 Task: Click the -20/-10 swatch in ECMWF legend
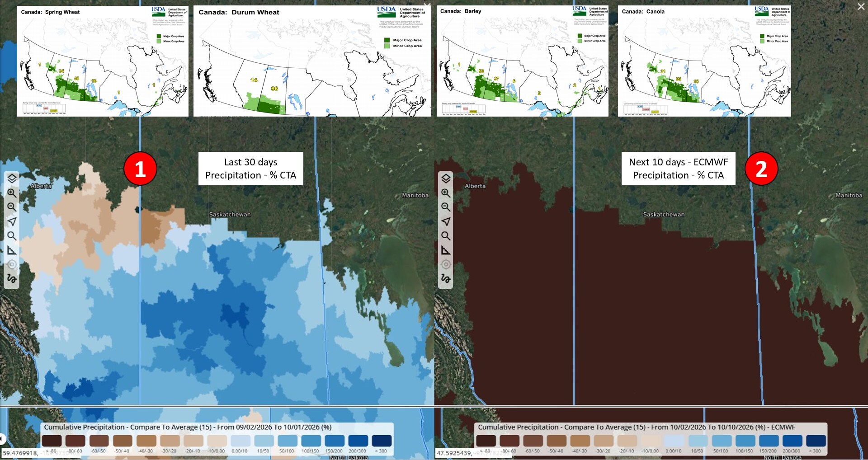(627, 441)
